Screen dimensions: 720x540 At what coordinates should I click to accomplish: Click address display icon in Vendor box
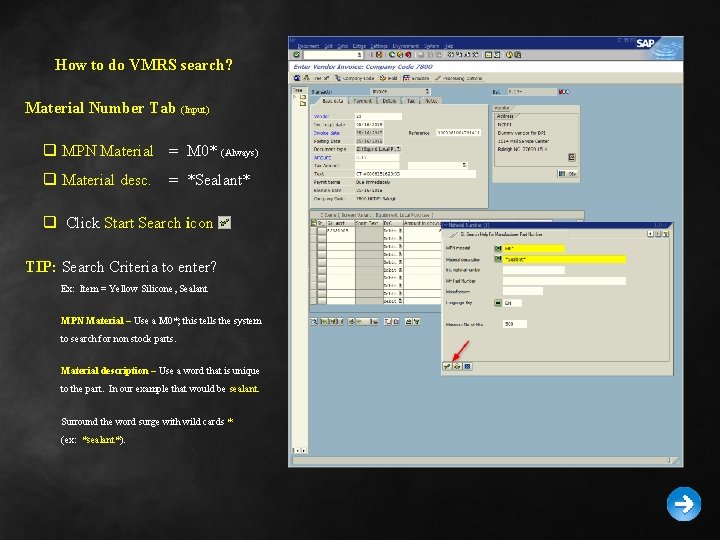[x=572, y=157]
